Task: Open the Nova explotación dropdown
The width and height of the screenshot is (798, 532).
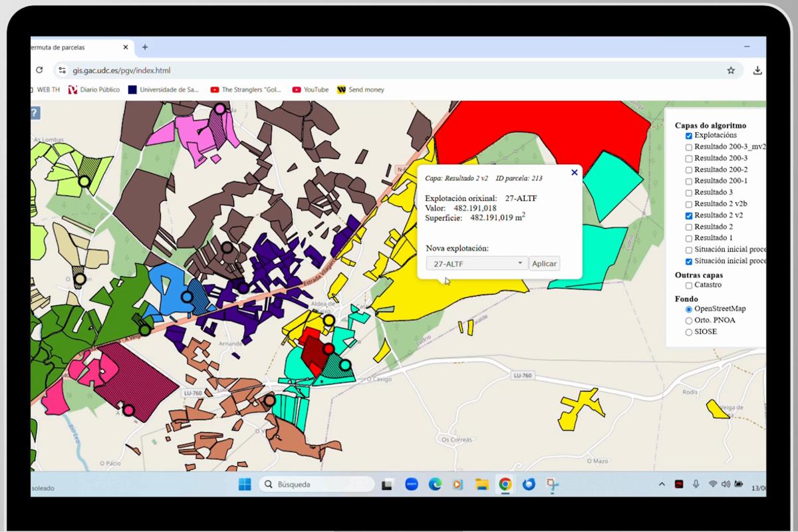Action: (x=477, y=263)
